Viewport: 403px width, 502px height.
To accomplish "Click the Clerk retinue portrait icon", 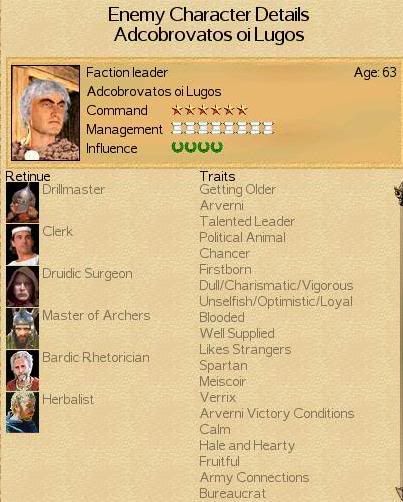I will point(22,244).
